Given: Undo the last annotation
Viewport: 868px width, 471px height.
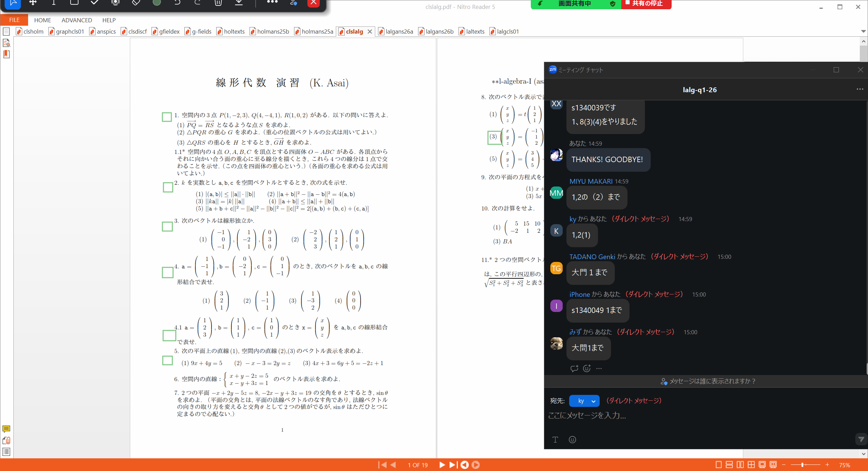Looking at the screenshot, I should coord(177,3).
